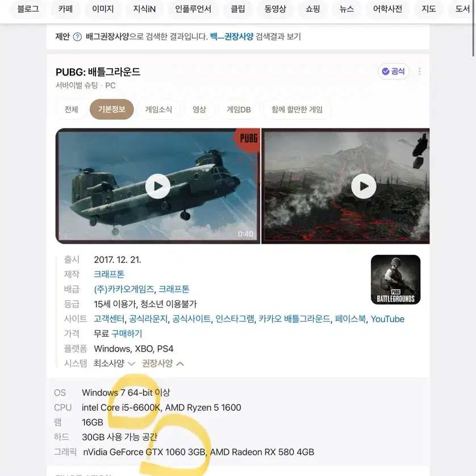View results for 백_권장사양 instead
The height and width of the screenshot is (476, 476).
click(x=232, y=37)
